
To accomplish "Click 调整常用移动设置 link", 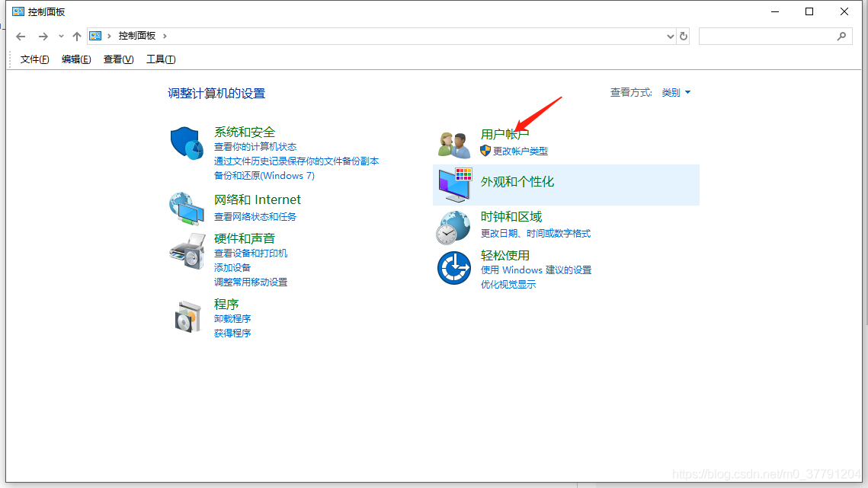I will [x=251, y=282].
